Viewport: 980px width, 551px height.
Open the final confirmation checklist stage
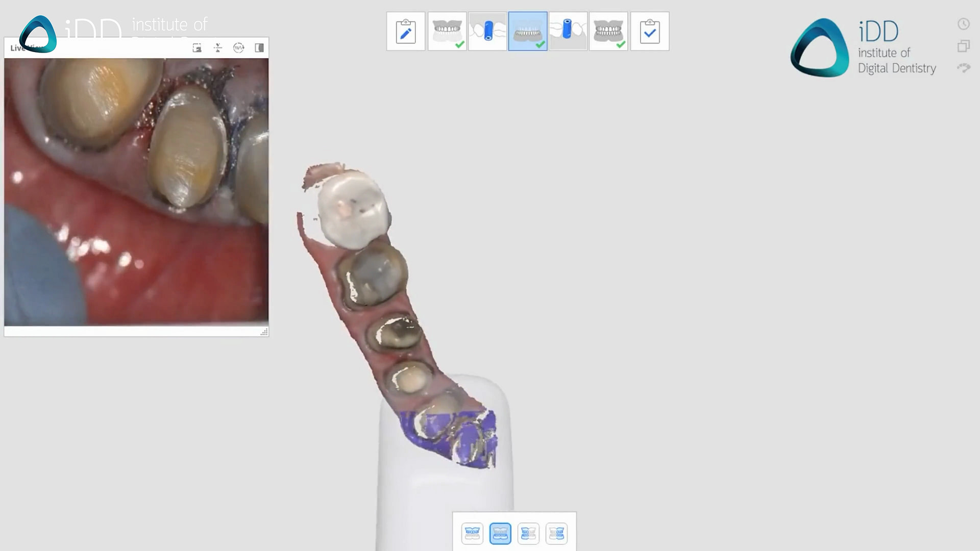click(649, 31)
